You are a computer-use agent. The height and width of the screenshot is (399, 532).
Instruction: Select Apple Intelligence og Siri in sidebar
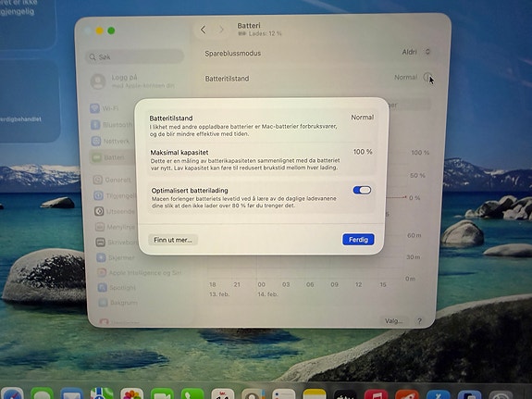140,272
